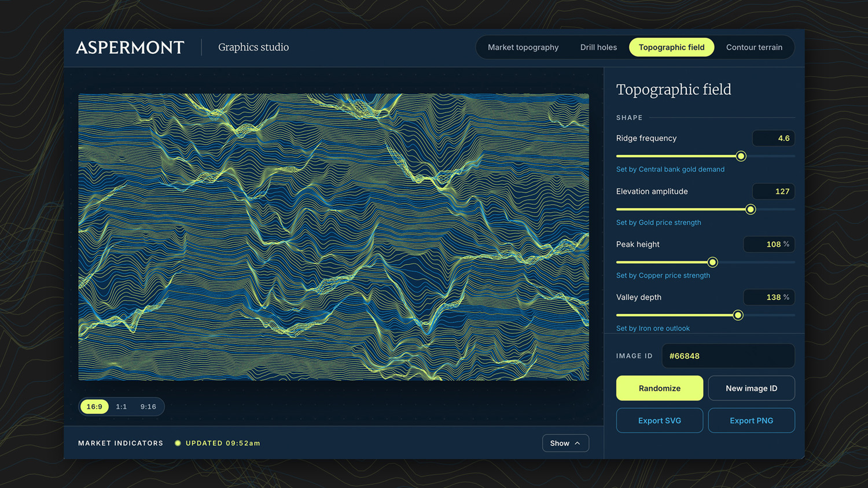The height and width of the screenshot is (488, 868).
Task: Export the image as PNG
Action: [751, 421]
